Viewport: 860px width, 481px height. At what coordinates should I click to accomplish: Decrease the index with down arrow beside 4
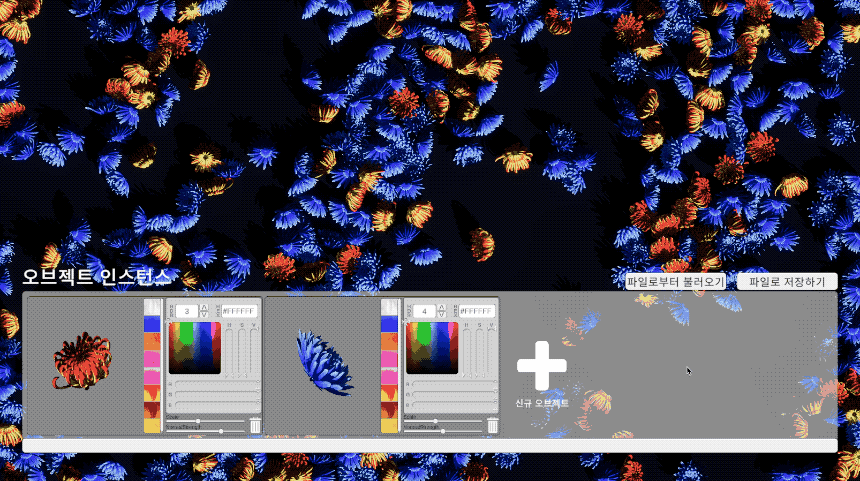(x=442, y=315)
